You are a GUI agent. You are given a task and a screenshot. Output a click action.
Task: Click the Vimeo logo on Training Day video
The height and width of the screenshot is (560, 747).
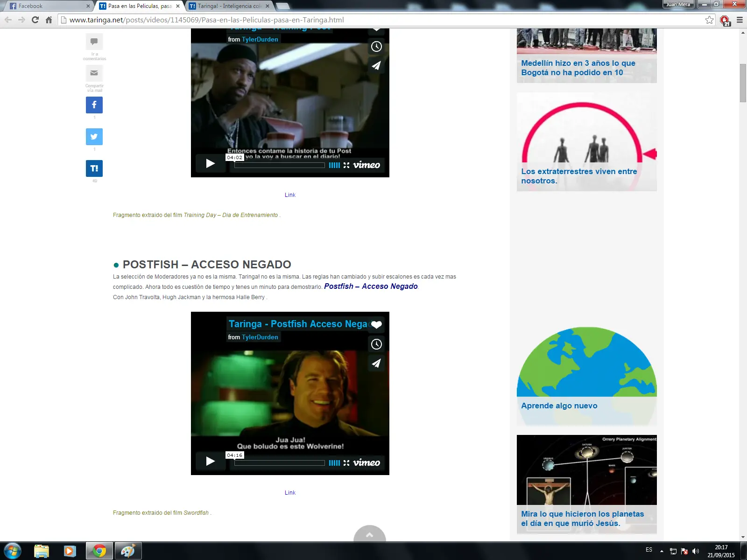click(x=366, y=165)
